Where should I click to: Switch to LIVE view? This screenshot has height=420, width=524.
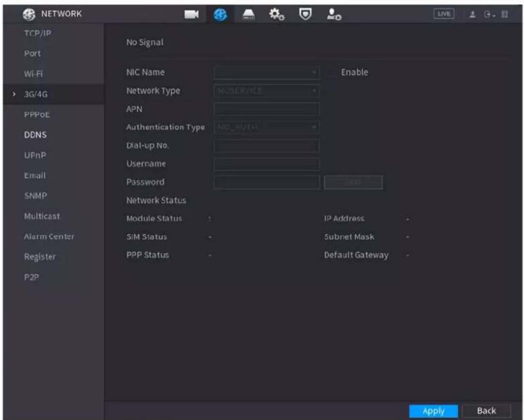click(x=444, y=14)
